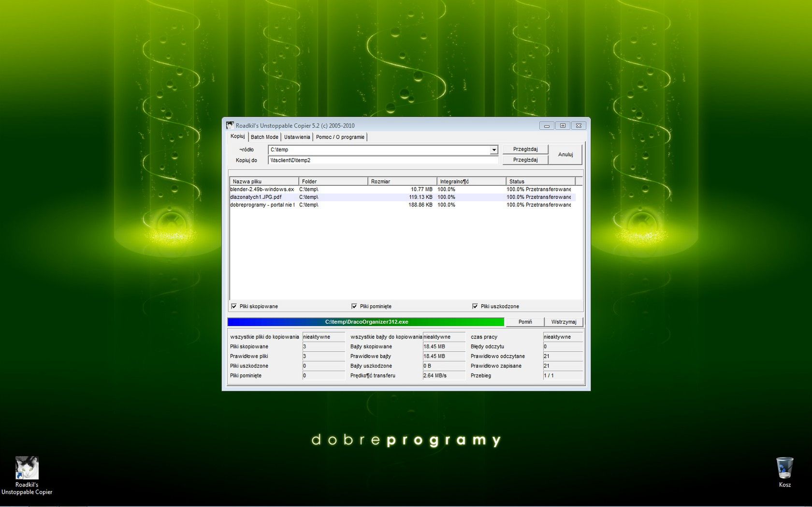Click the Kopiuj do destination field
Viewport: 812px width, 507px height.
(x=383, y=160)
